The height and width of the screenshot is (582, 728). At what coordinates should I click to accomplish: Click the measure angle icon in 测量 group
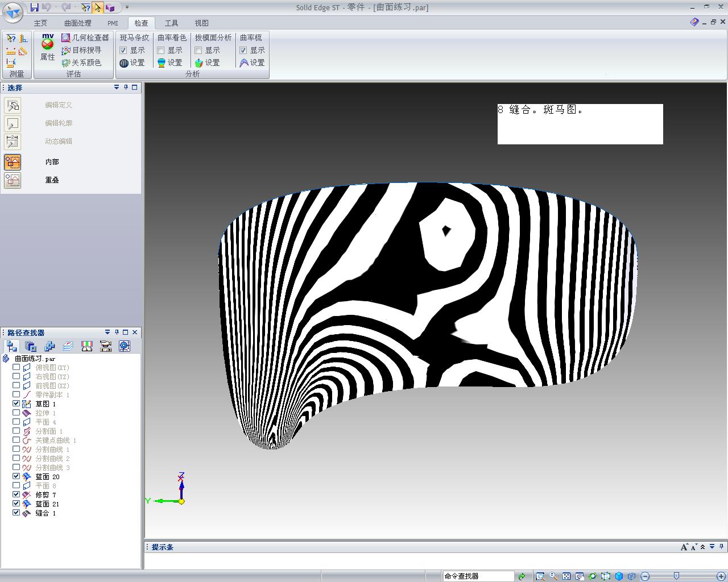[23, 51]
